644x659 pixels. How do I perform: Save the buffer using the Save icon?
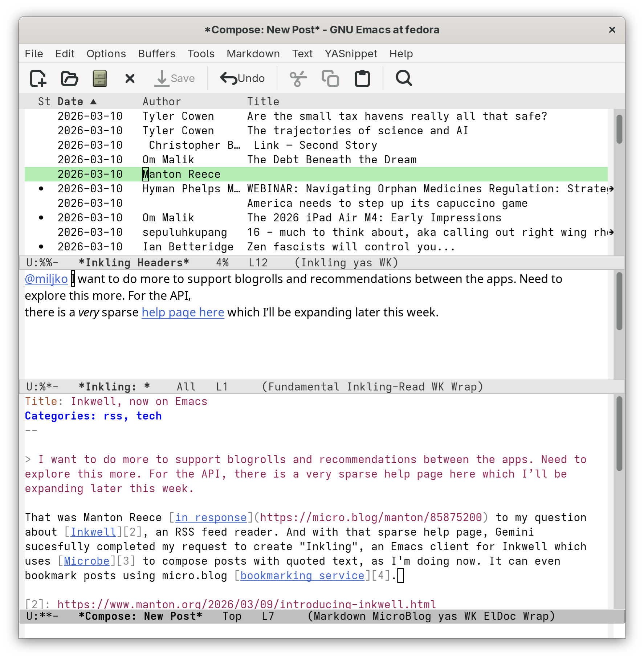click(174, 78)
